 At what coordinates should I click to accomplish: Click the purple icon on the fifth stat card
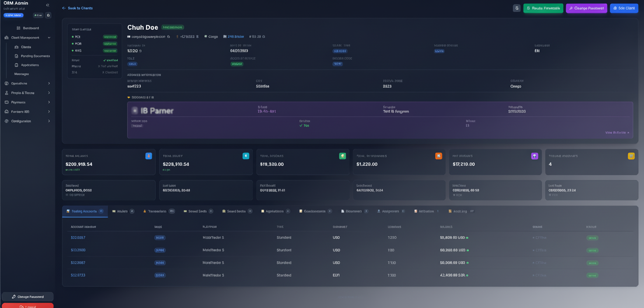(534, 156)
